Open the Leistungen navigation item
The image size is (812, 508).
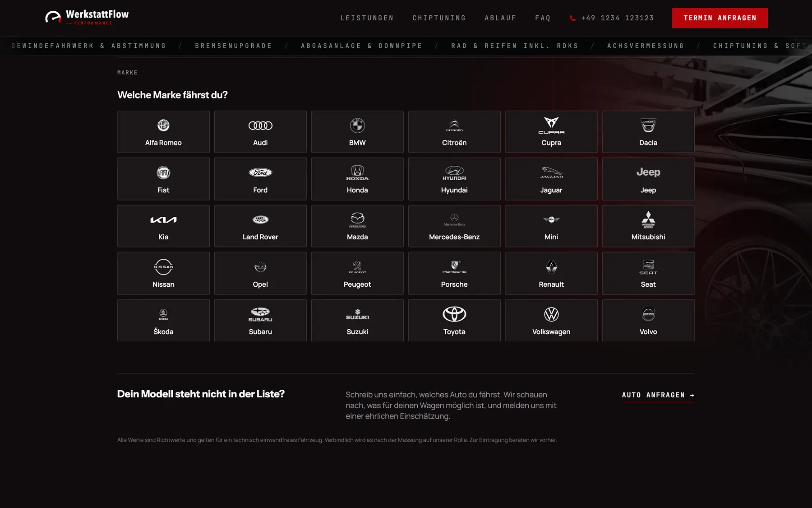coord(367,18)
